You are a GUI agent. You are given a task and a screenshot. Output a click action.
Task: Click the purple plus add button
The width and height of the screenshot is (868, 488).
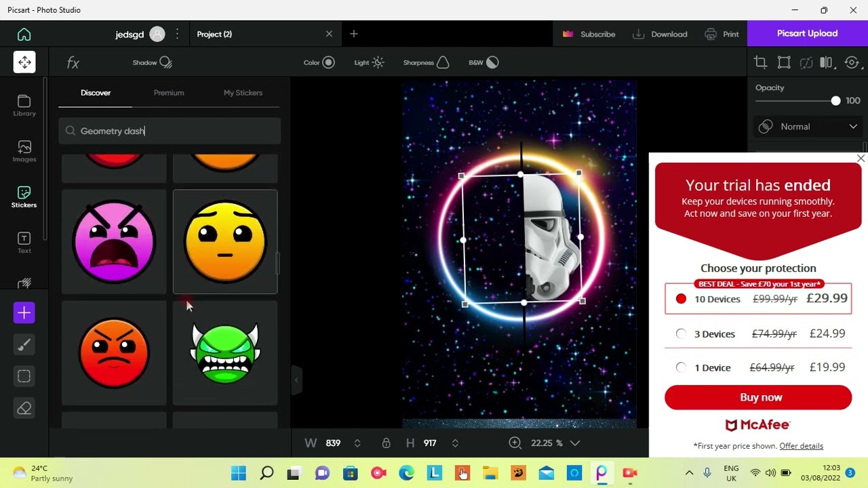coord(24,312)
